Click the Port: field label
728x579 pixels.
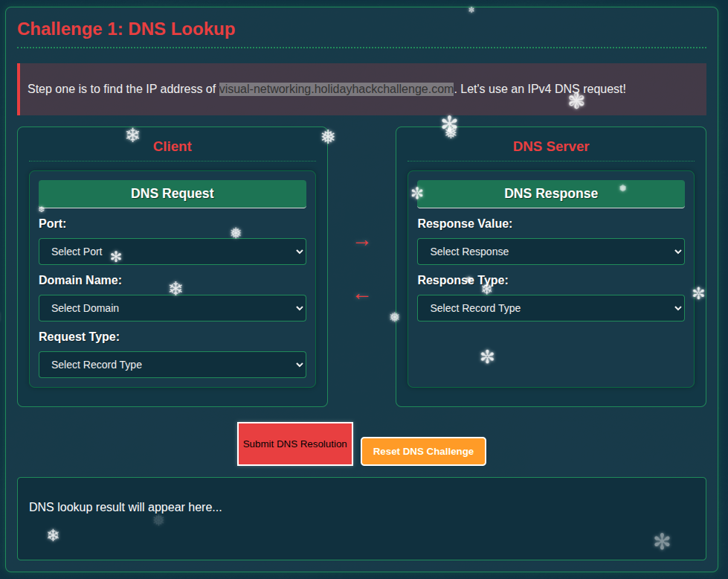53,223
